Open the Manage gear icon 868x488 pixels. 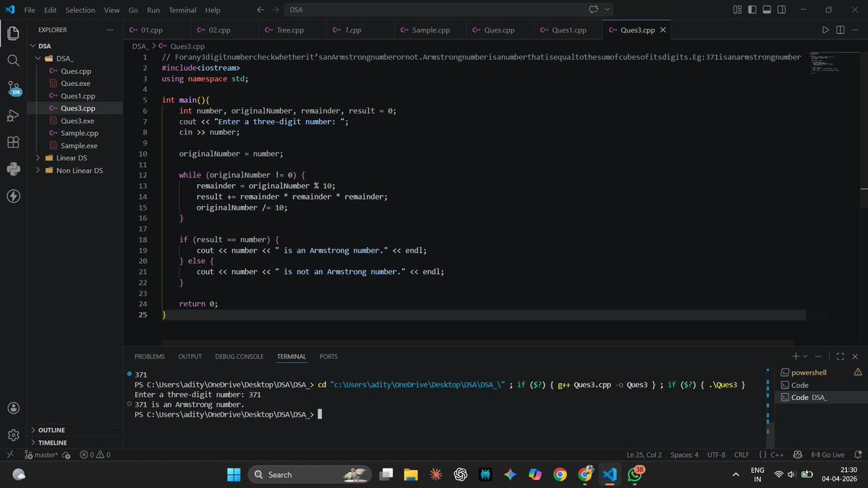click(13, 435)
